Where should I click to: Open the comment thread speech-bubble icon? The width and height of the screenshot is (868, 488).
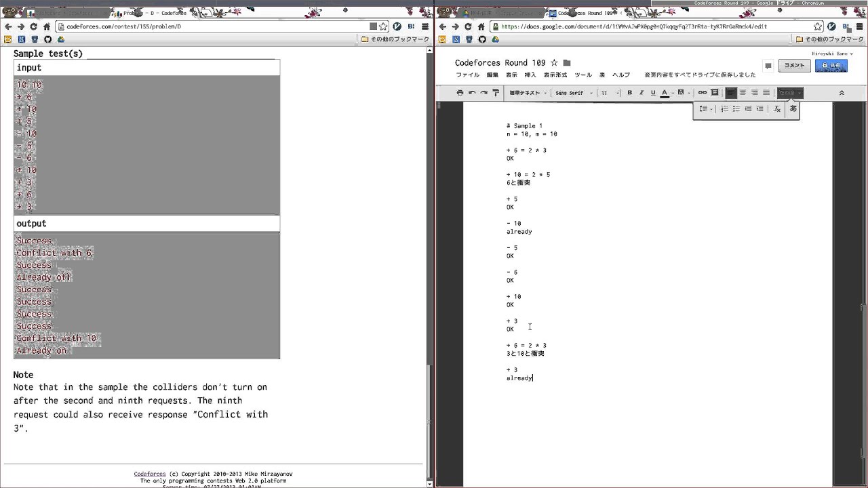click(x=768, y=66)
